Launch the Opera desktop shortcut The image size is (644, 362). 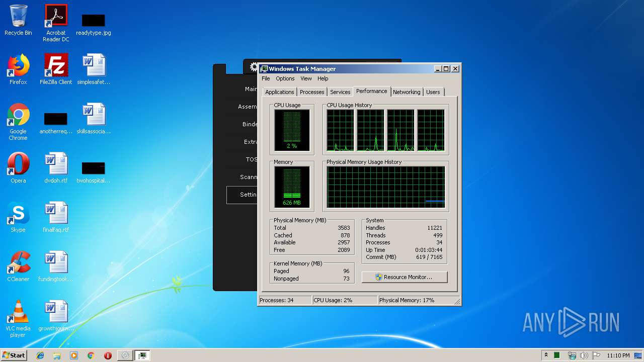click(x=18, y=168)
